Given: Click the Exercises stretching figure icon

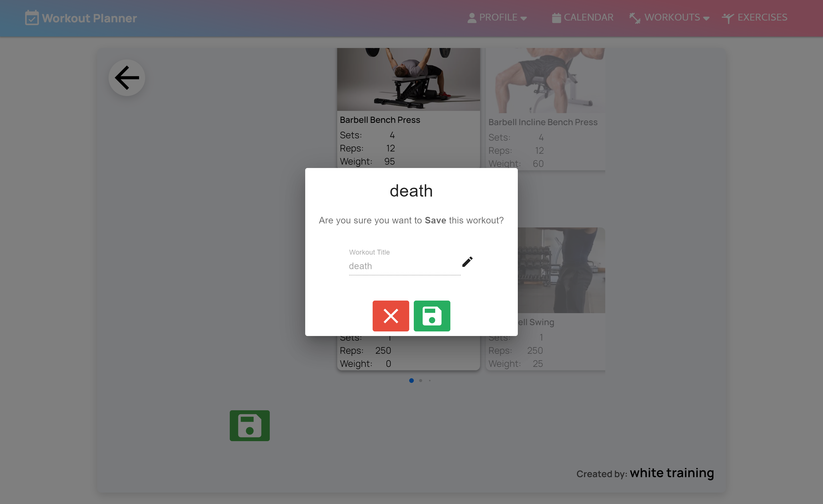Looking at the screenshot, I should coord(728,18).
